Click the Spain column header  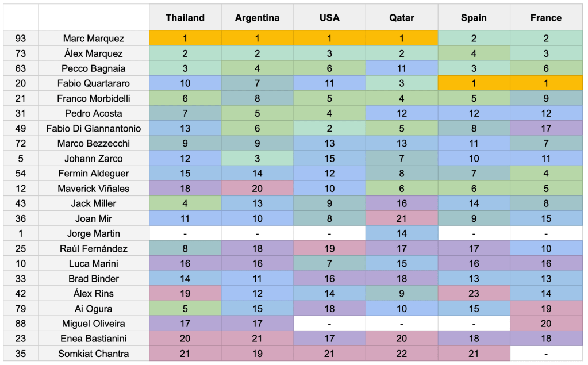click(474, 18)
